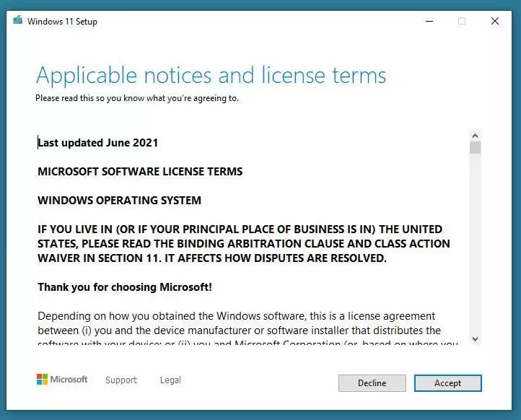The width and height of the screenshot is (521, 420).
Task: Click the empty scrollbar track below the thumb
Action: (x=475, y=245)
